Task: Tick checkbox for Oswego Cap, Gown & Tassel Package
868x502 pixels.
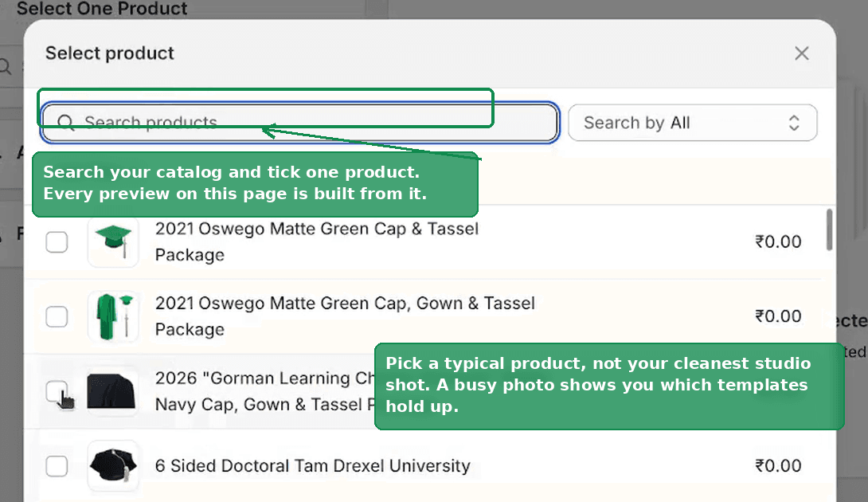Action: 57,316
